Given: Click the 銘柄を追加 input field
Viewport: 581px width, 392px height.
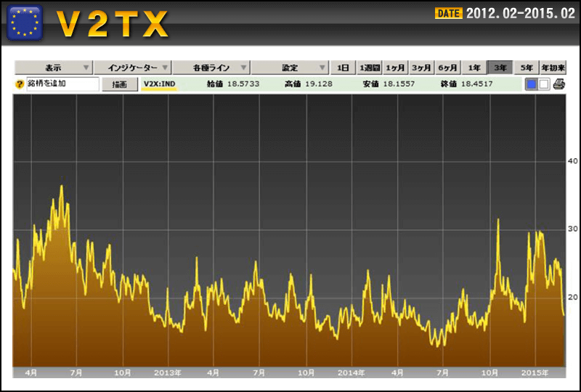Looking at the screenshot, I should (62, 84).
